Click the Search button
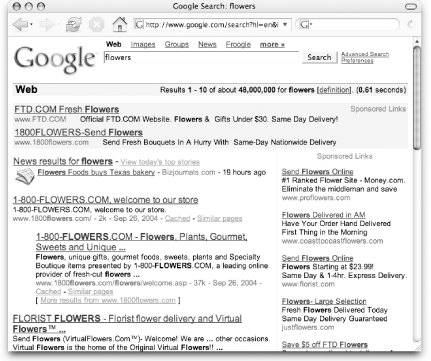 319,57
